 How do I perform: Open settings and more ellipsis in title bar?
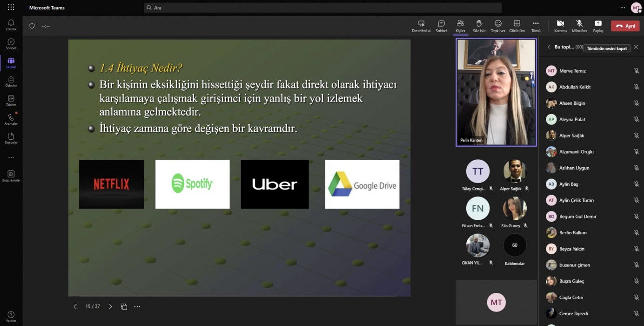(623, 7)
